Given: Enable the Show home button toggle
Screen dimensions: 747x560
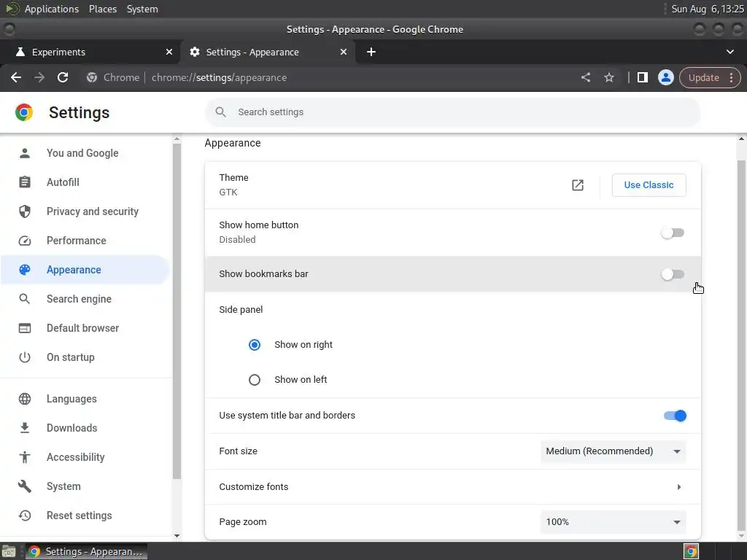Looking at the screenshot, I should click(x=673, y=233).
